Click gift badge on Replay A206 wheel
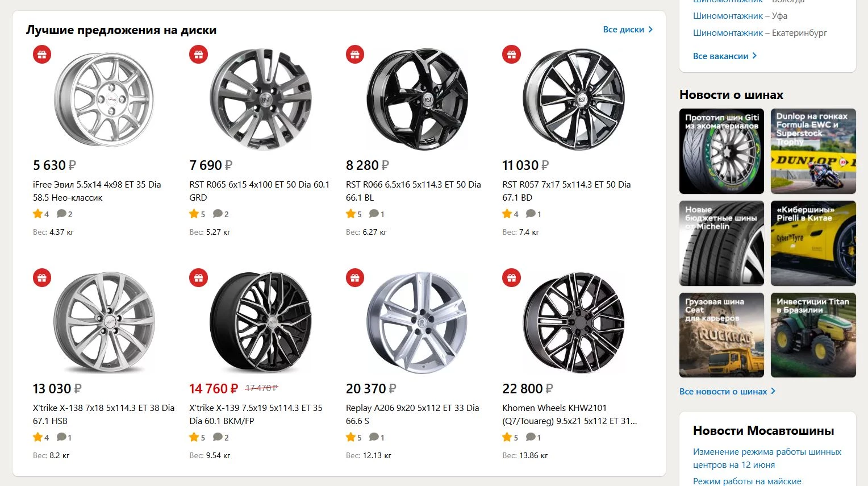868x486 pixels. pyautogui.click(x=355, y=278)
